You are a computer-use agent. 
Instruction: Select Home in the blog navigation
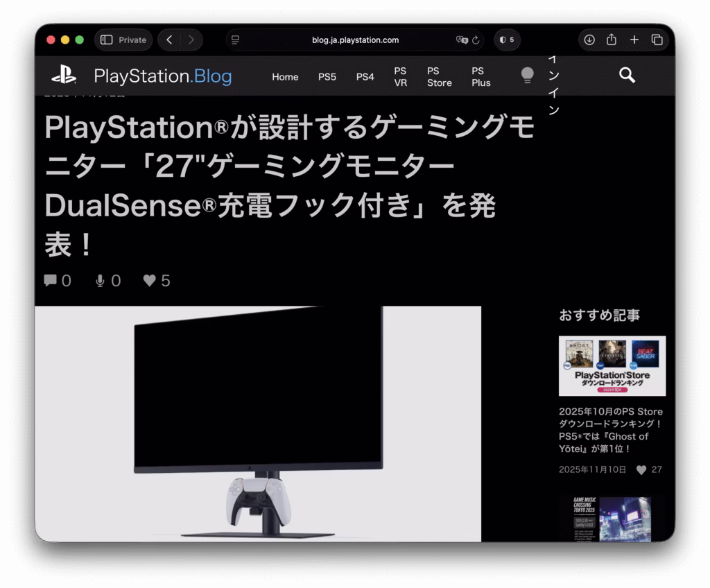click(x=285, y=76)
